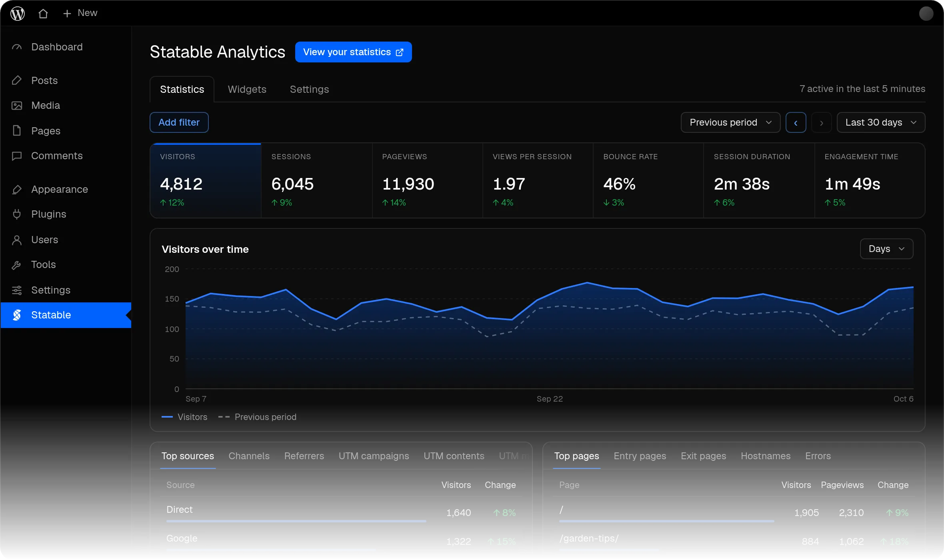Open sidebar Settings with sliders icon
The width and height of the screenshot is (944, 560).
point(66,290)
